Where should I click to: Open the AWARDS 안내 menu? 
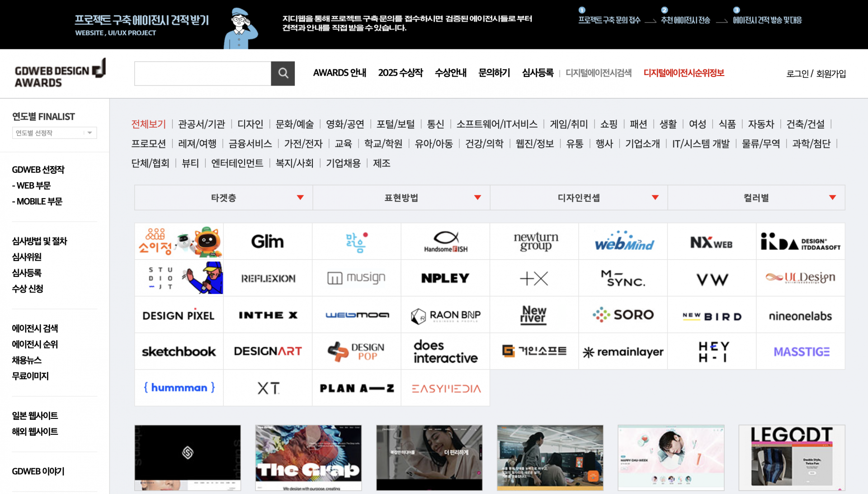(340, 73)
